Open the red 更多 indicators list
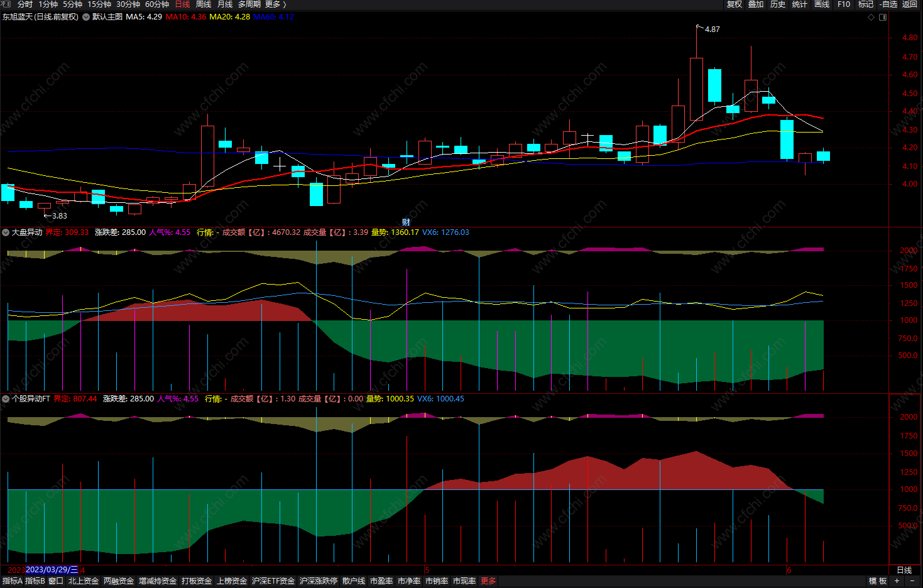Image resolution: width=923 pixels, height=588 pixels. (488, 581)
